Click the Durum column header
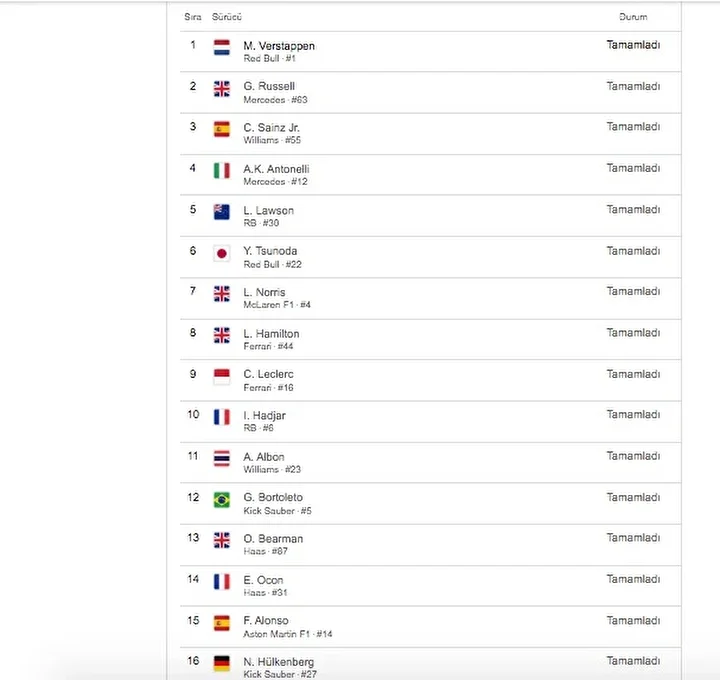Viewport: 720px width, 680px height. [633, 17]
